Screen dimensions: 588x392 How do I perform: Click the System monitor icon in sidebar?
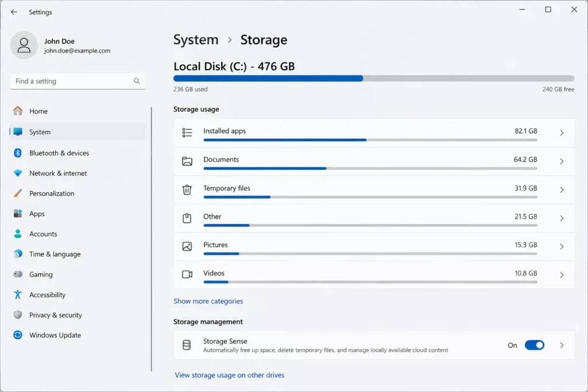tap(18, 132)
